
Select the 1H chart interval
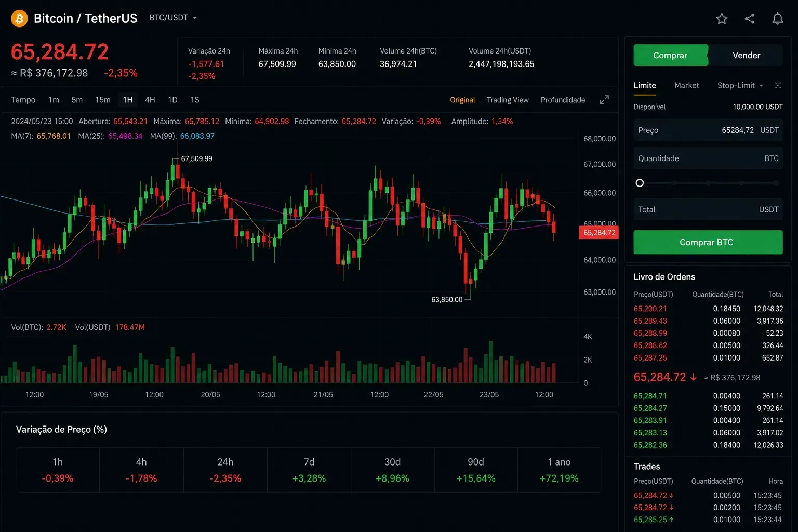(x=128, y=100)
